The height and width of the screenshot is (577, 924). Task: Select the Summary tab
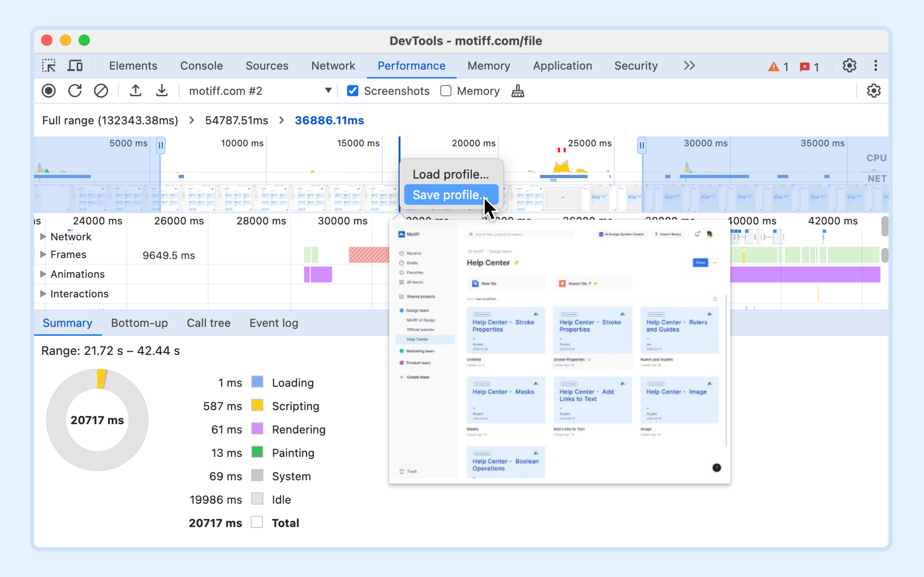[68, 323]
